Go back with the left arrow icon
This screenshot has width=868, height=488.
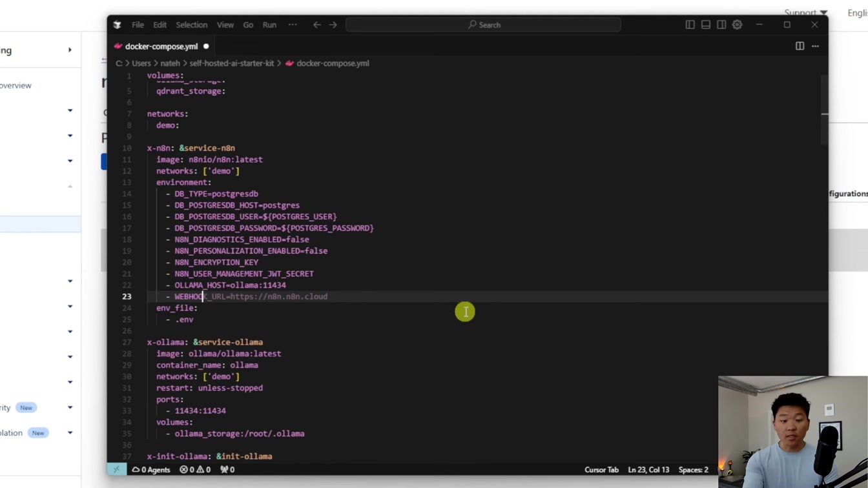click(x=316, y=25)
